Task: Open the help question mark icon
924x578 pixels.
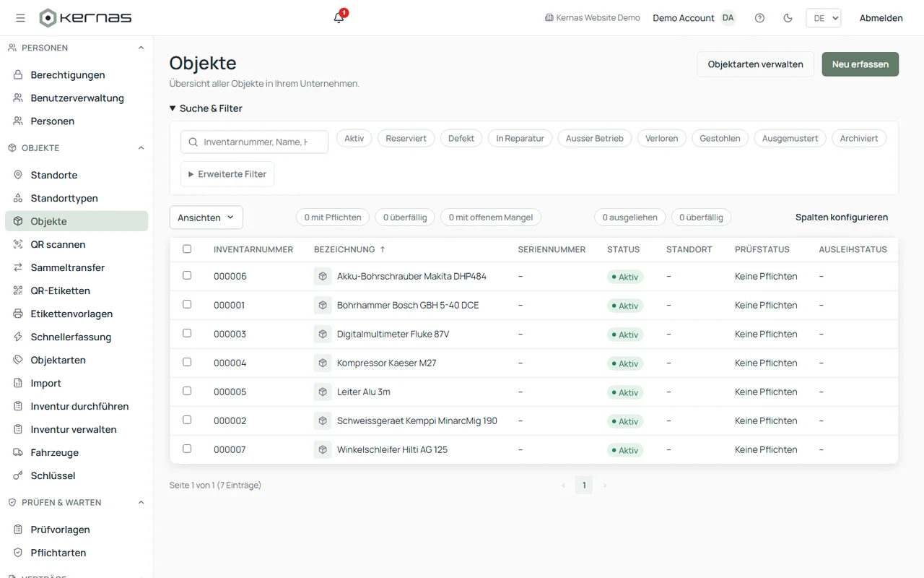Action: 759,18
